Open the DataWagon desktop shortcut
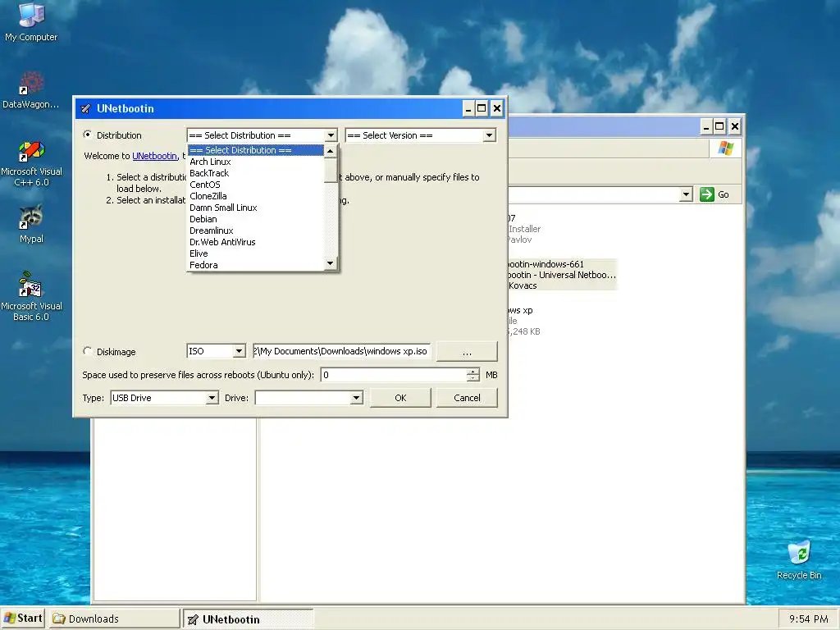Screen dimensions: 840x630 31,90
